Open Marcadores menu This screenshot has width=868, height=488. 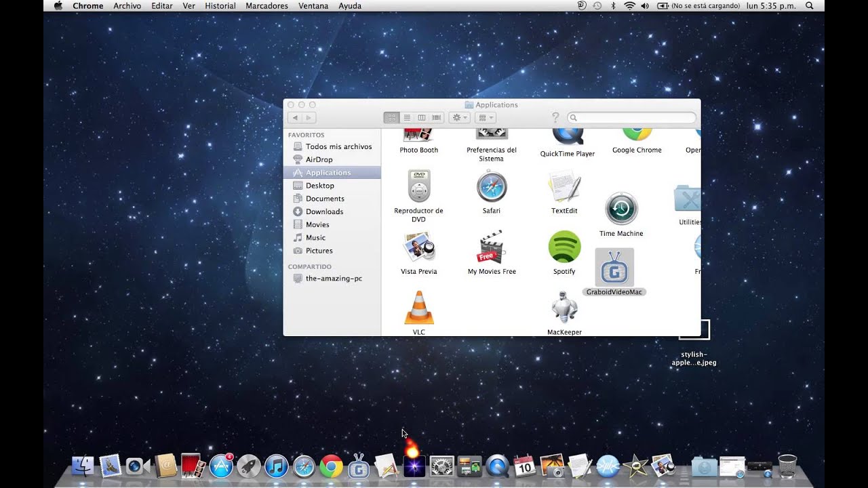click(x=267, y=5)
